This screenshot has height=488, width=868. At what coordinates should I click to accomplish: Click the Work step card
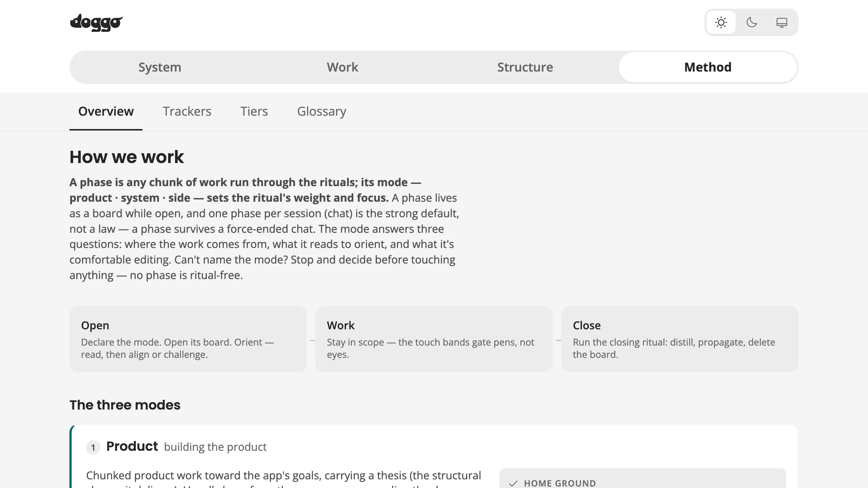434,339
